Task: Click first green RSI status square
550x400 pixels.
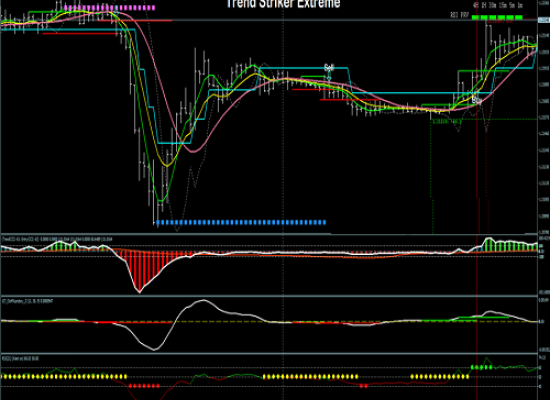Action: [475, 17]
